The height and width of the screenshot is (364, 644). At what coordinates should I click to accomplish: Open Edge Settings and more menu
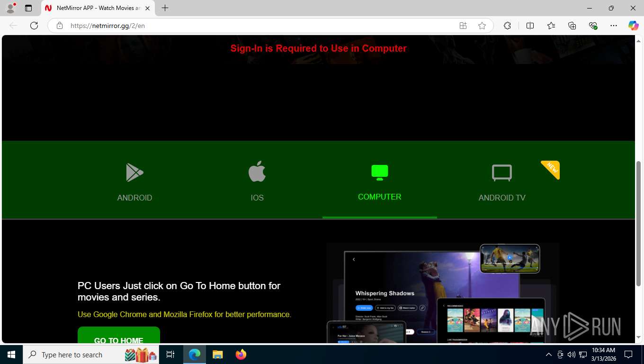pos(614,26)
